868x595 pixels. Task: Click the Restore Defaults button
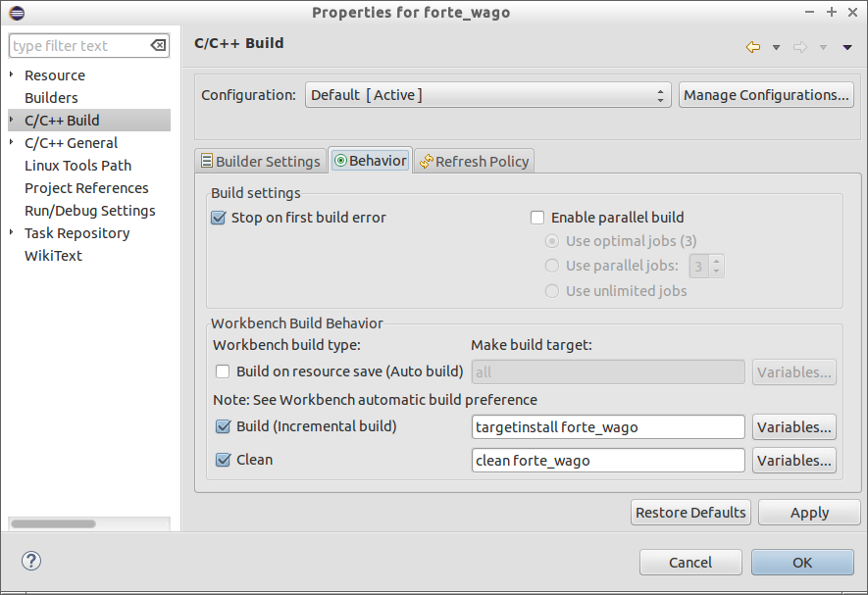click(690, 512)
